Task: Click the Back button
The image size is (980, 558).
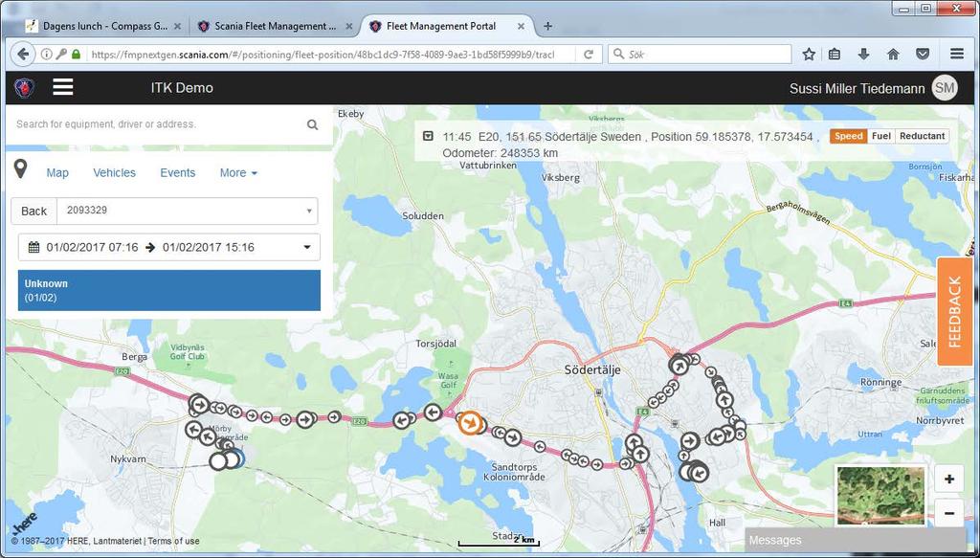Action: [33, 212]
